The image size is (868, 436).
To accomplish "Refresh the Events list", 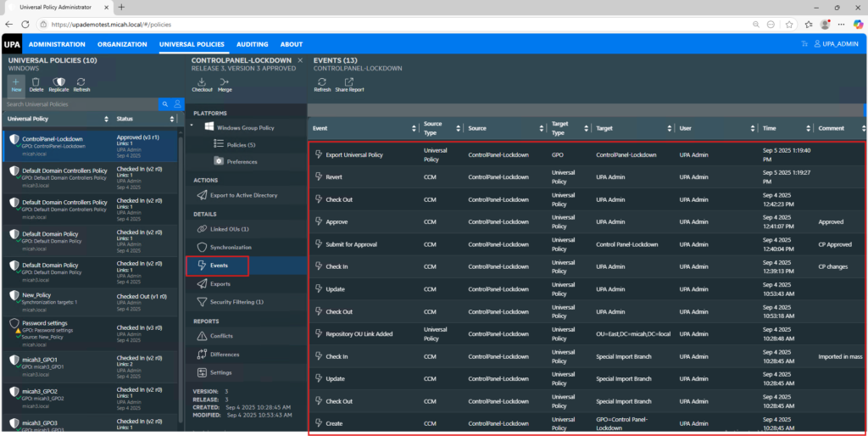I will coord(322,84).
